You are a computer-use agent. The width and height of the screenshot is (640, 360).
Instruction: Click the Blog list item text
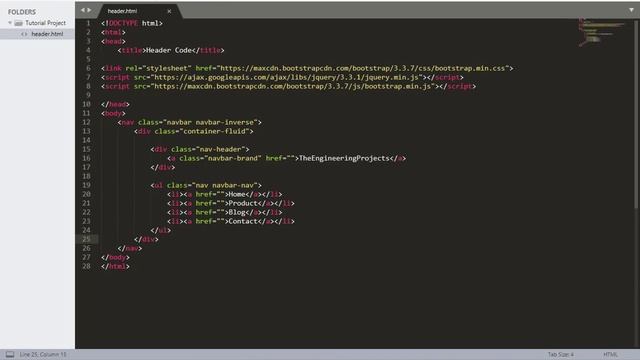237,212
